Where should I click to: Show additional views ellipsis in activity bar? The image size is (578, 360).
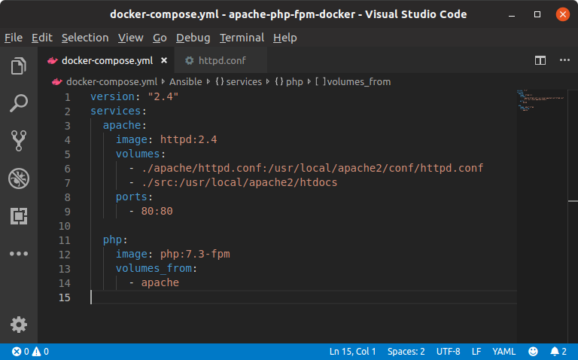(18, 254)
